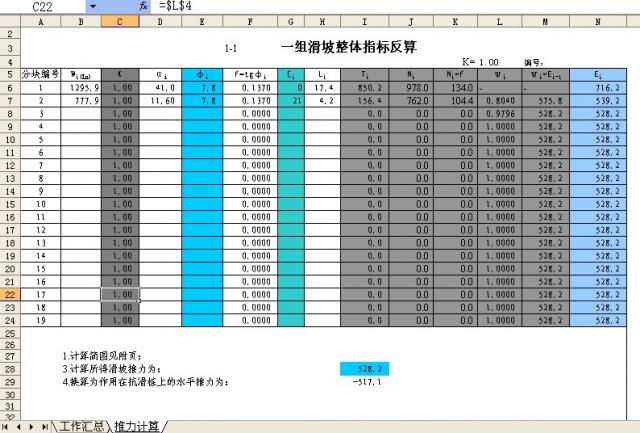Select the 推力计算 sheet tab
This screenshot has width=640, height=433.
click(x=136, y=427)
